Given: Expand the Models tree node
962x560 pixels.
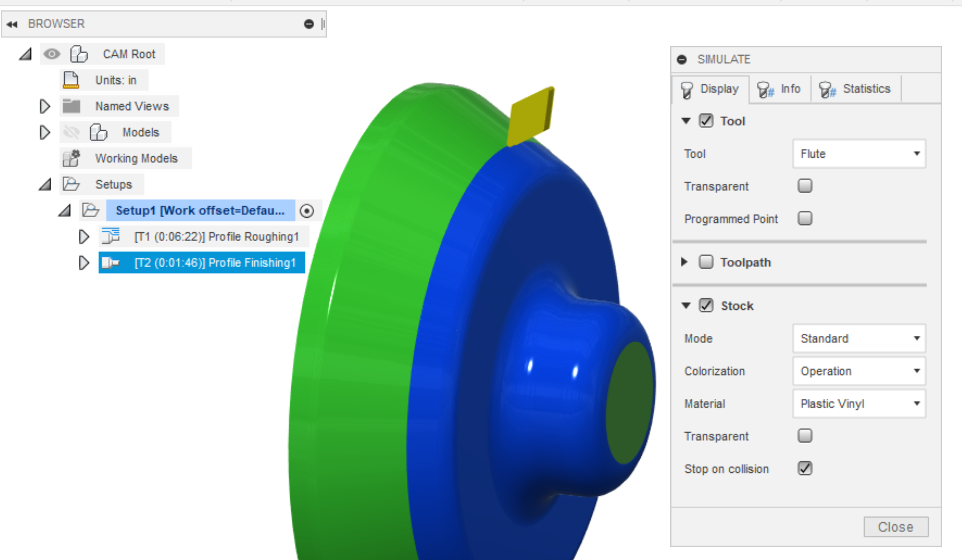Looking at the screenshot, I should 45,132.
